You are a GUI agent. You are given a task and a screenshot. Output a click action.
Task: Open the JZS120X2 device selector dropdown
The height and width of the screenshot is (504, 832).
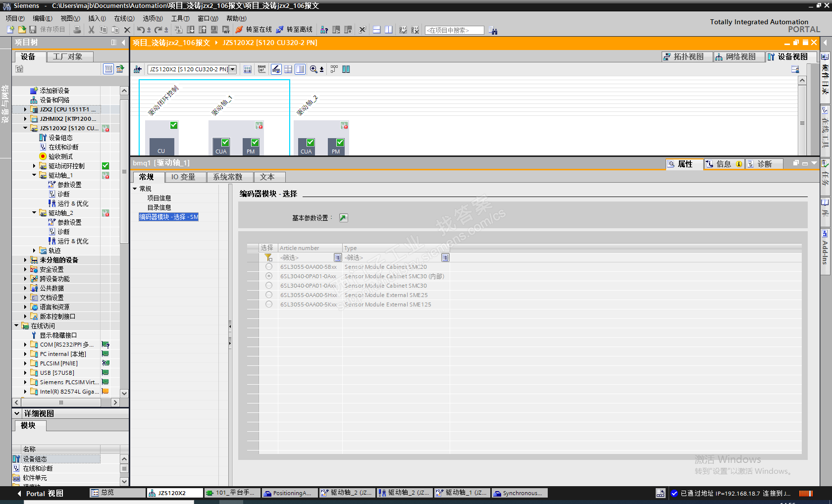(x=233, y=69)
